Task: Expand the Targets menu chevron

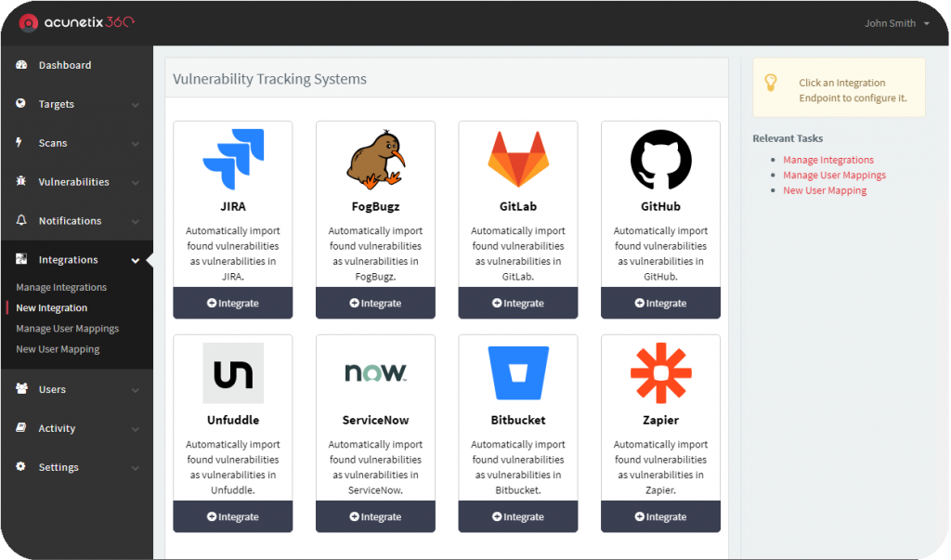Action: [x=136, y=105]
